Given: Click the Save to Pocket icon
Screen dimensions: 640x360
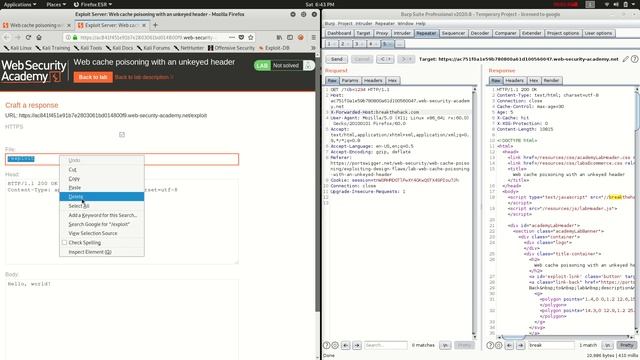Looking at the screenshot, I should click(x=241, y=37).
